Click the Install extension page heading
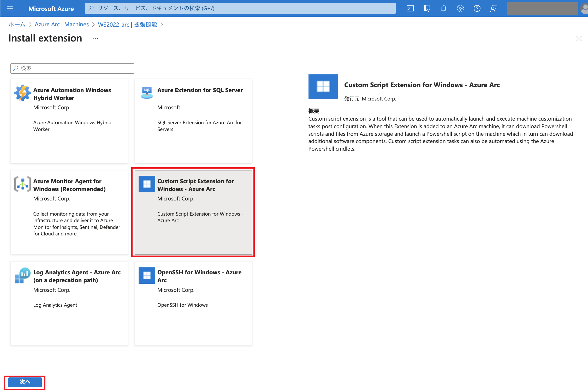The width and height of the screenshot is (588, 391). 45,38
